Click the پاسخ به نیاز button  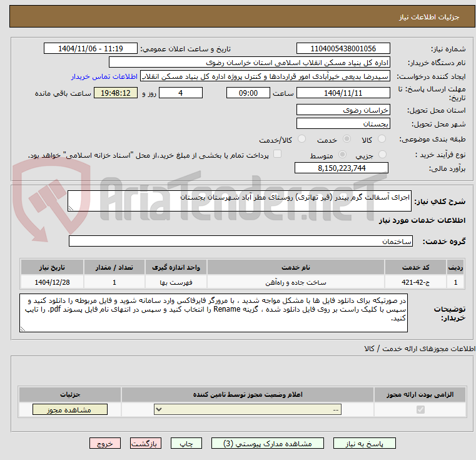(x=364, y=443)
